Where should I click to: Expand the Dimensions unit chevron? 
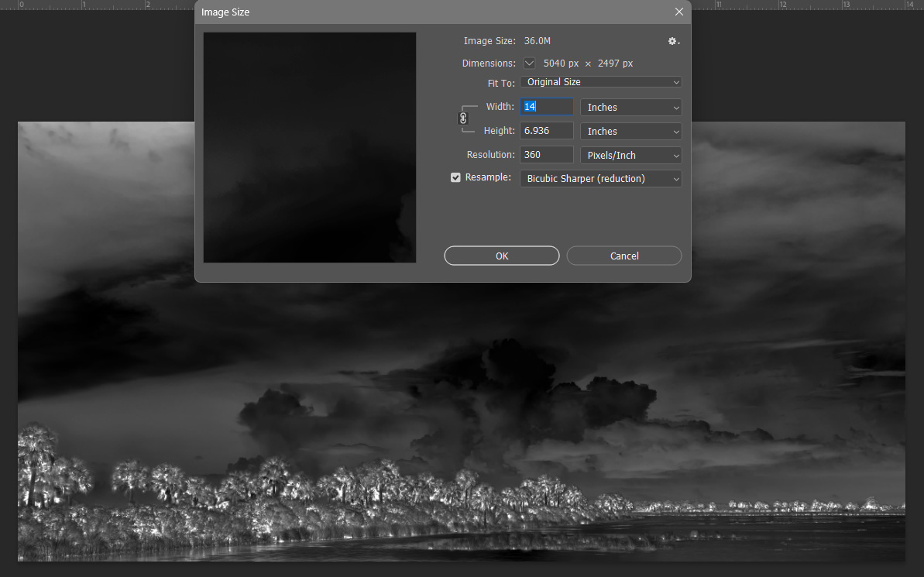pyautogui.click(x=529, y=63)
